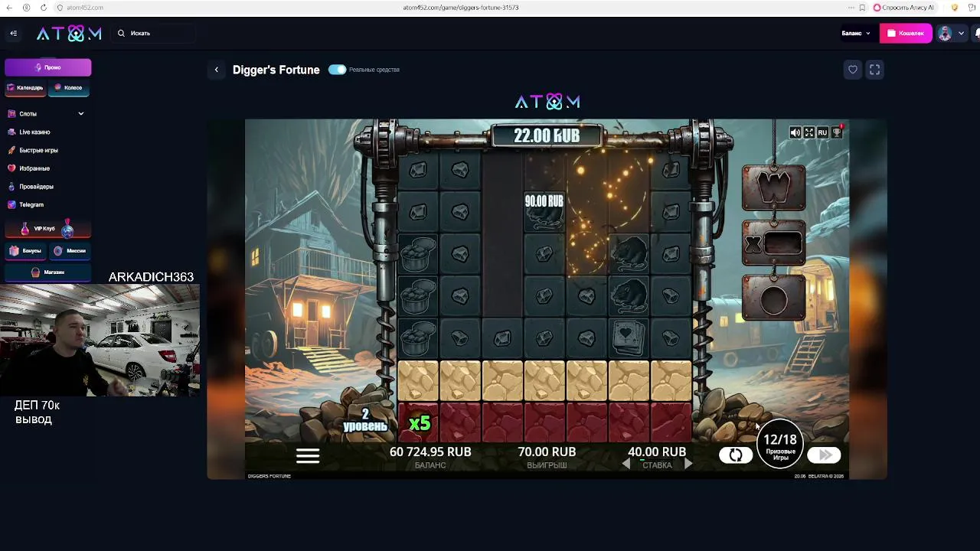
Task: Open browser three-dots page menu
Action: [851, 8]
